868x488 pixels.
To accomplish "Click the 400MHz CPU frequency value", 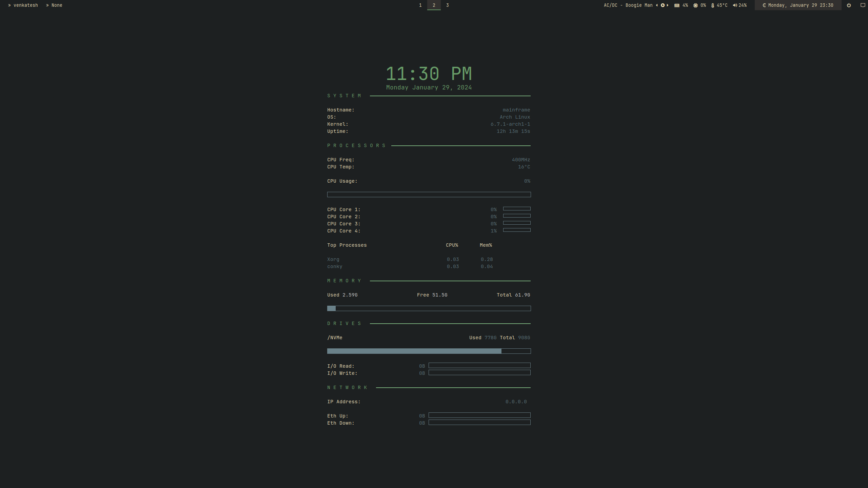I will click(x=521, y=160).
